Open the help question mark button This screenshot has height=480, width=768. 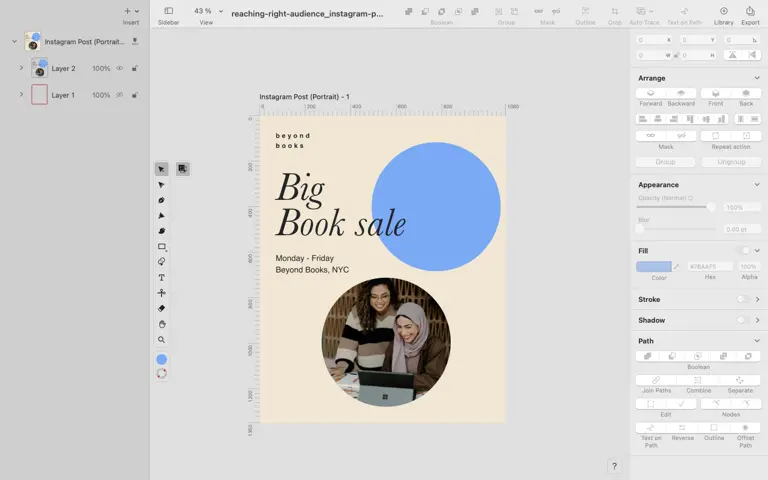614,466
